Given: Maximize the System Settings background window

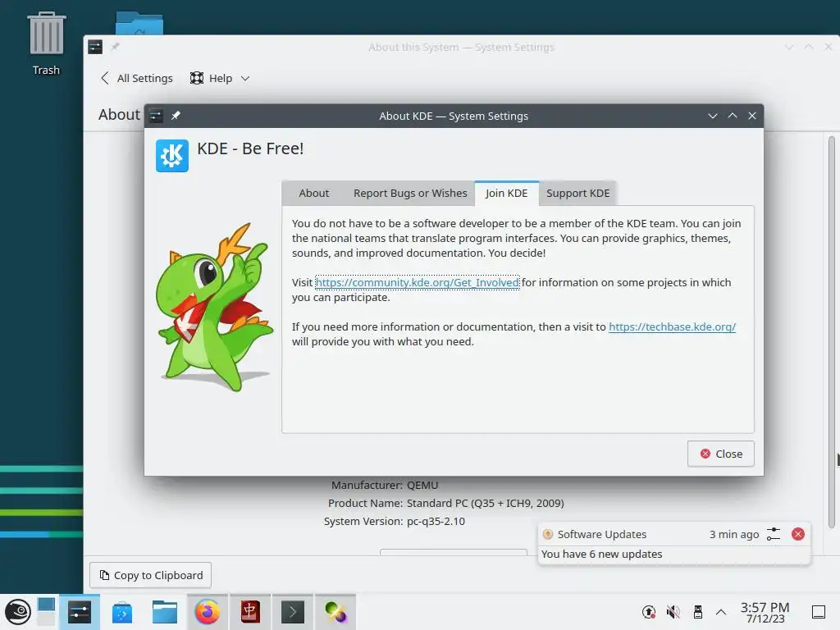Looking at the screenshot, I should click(809, 47).
